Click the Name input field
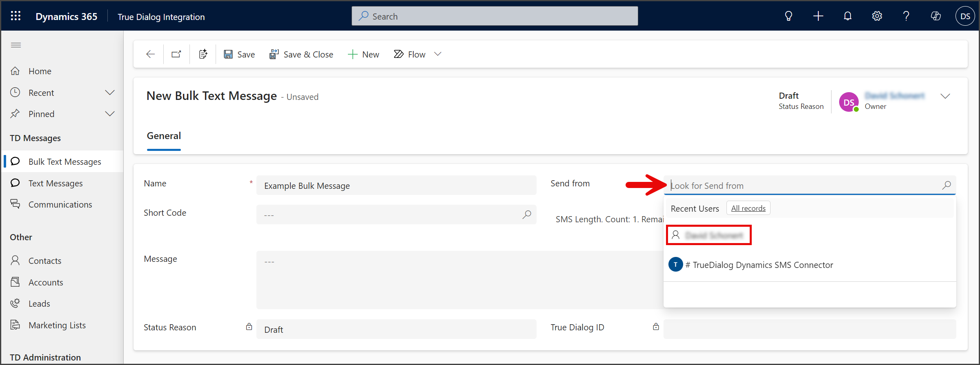Screen dimensions: 980x365 click(396, 186)
